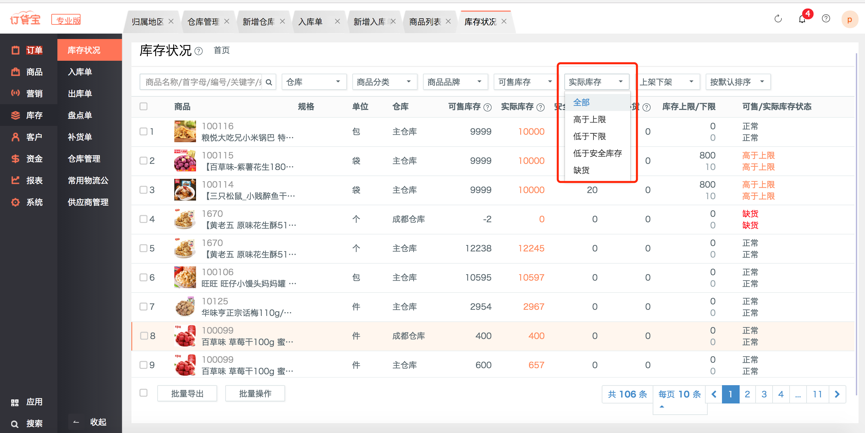Click the 批量导出 button
The image size is (865, 433).
pyautogui.click(x=187, y=394)
